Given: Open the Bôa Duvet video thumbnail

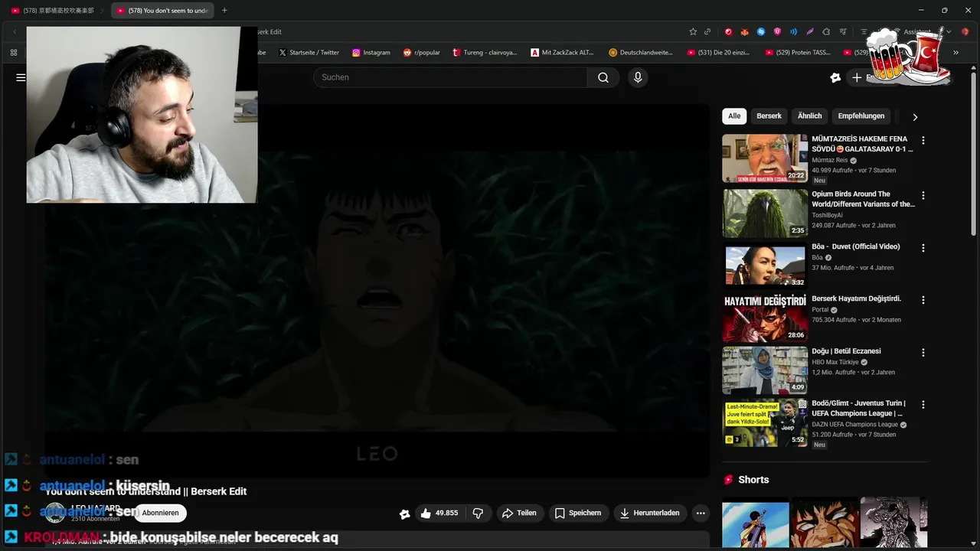Looking at the screenshot, I should [x=765, y=266].
